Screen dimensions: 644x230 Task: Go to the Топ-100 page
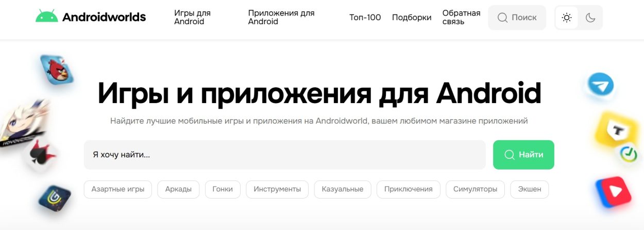[x=365, y=18]
